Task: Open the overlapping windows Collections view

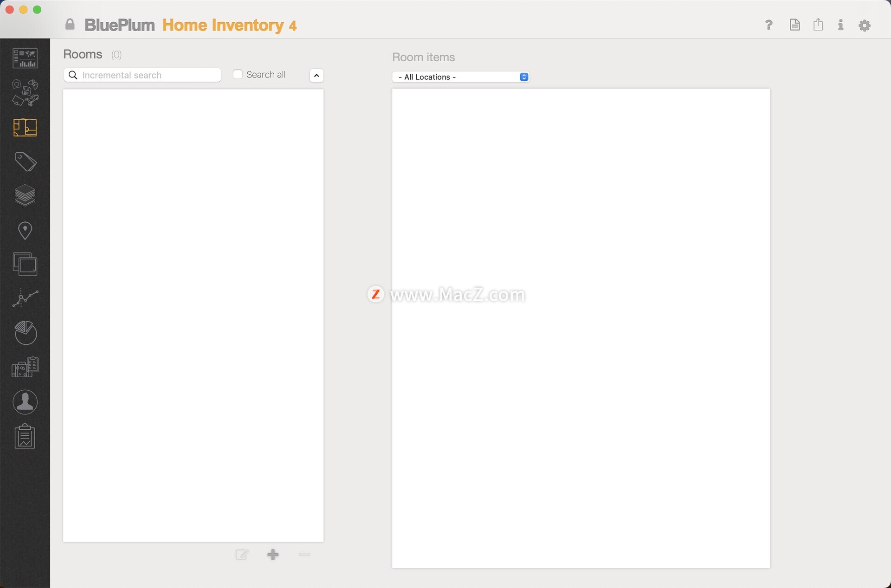Action: tap(25, 264)
